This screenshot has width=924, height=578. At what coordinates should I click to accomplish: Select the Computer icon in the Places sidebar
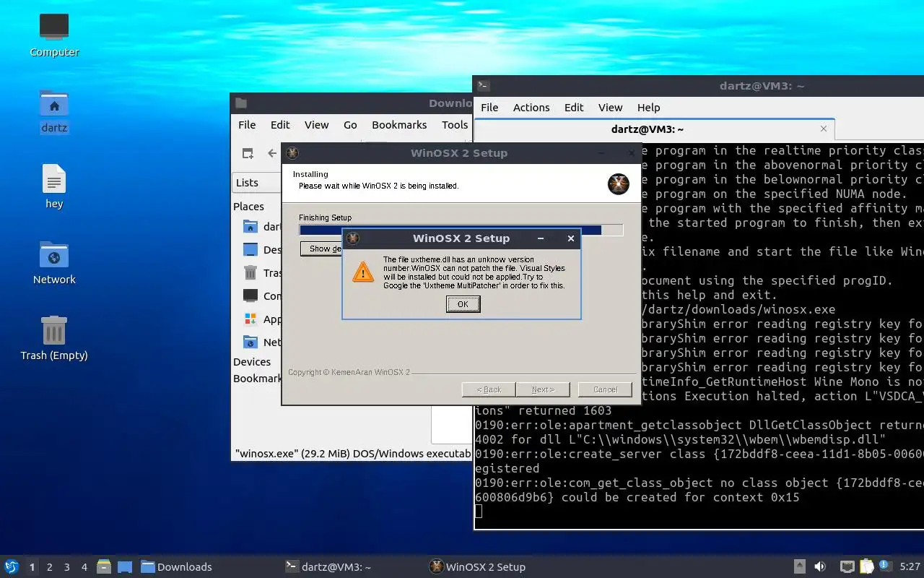[x=250, y=296]
